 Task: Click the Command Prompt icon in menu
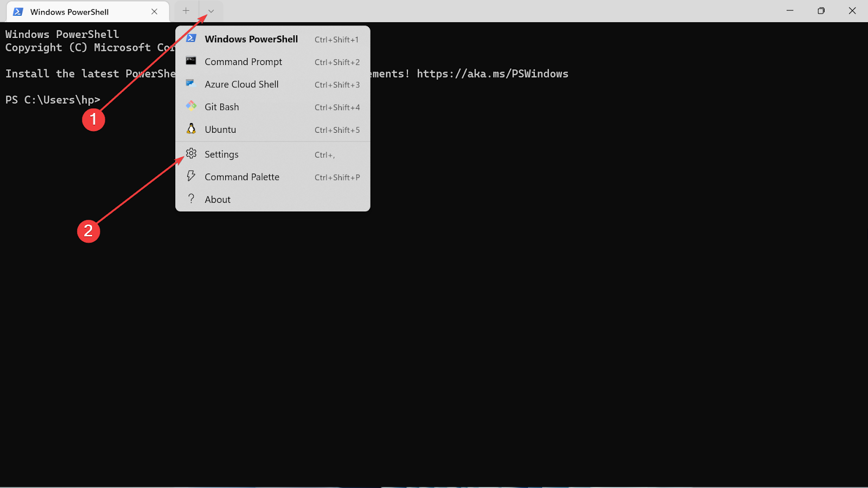pos(191,61)
